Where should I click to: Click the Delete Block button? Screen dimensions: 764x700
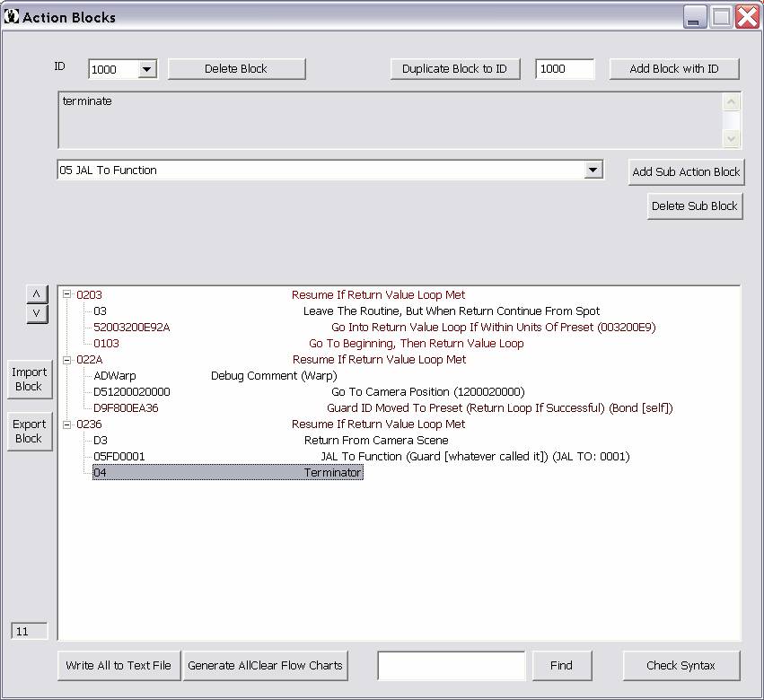point(236,69)
